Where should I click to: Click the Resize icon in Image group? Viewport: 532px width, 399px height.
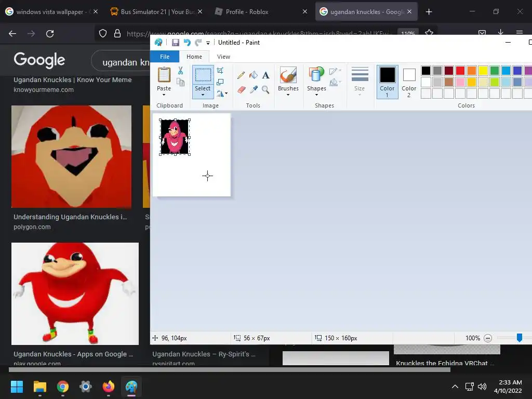click(x=220, y=82)
